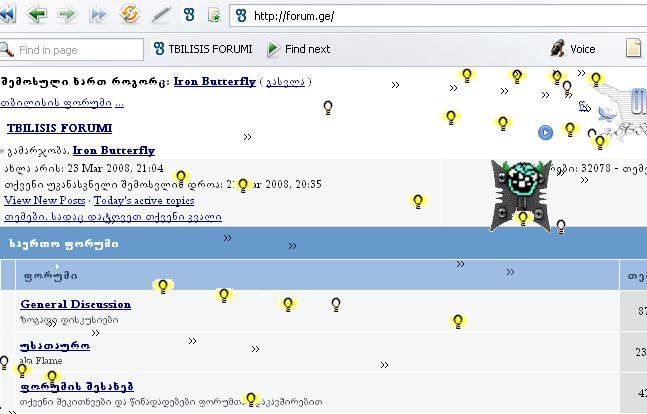
Task: Open the თბილისის ფორუმი breadcrumb link
Action: pos(56,102)
